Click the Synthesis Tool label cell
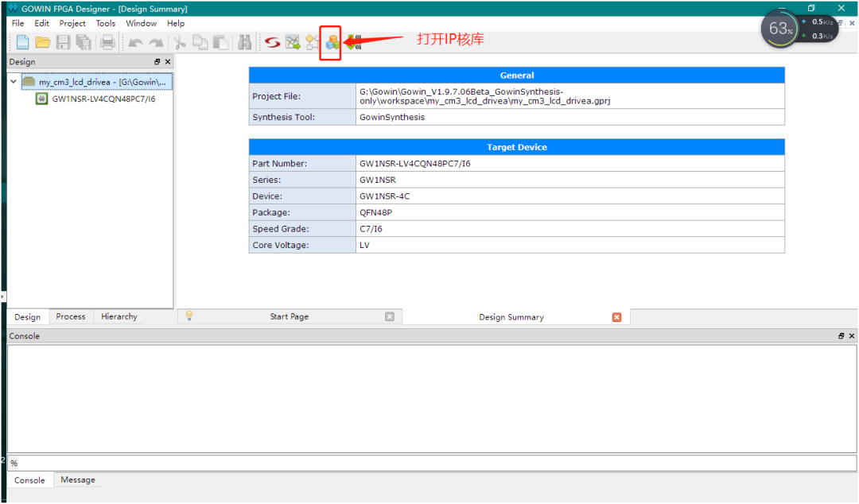Viewport: 859px width, 504px height. pyautogui.click(x=302, y=117)
